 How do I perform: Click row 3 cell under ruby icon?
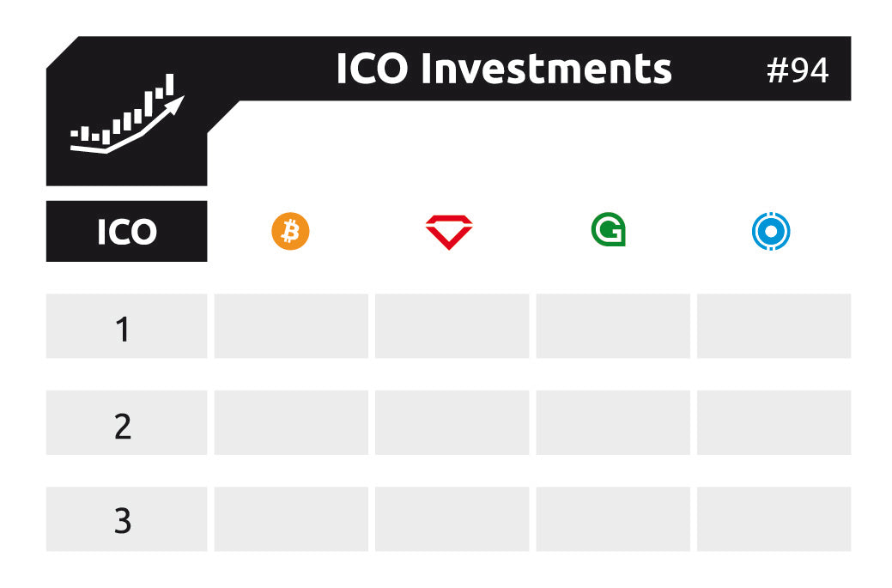click(452, 519)
